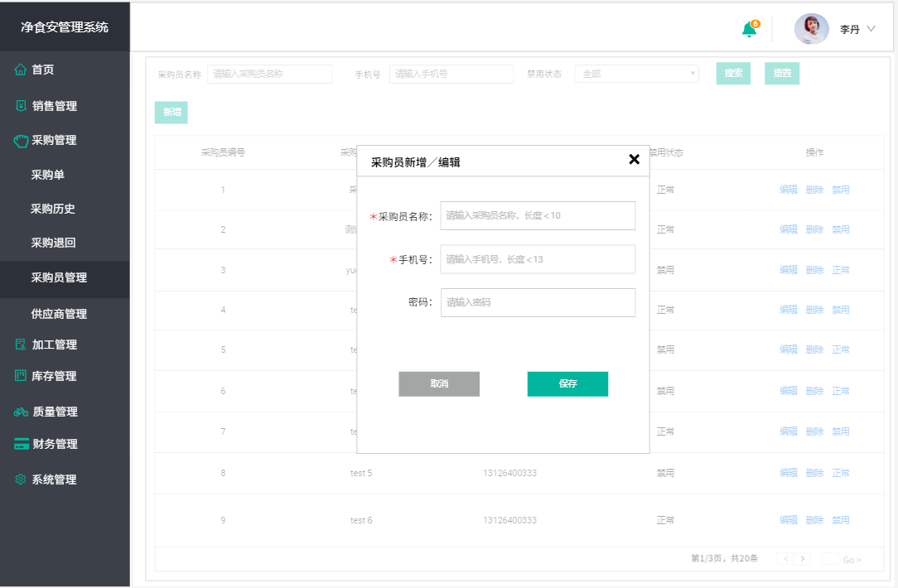Click 禁用 link in row 1
Viewport: 898px width, 588px height.
841,190
